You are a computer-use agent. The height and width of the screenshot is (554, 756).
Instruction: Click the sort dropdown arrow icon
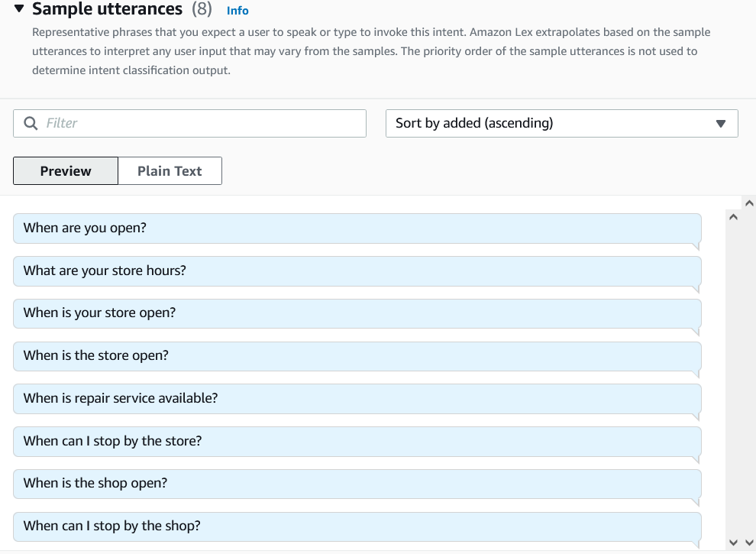(x=720, y=124)
